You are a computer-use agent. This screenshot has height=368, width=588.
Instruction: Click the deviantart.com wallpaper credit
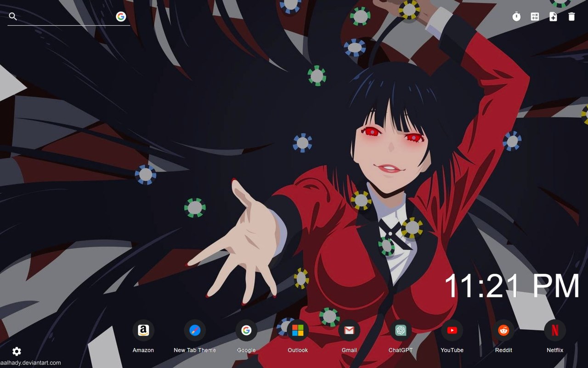pyautogui.click(x=30, y=363)
